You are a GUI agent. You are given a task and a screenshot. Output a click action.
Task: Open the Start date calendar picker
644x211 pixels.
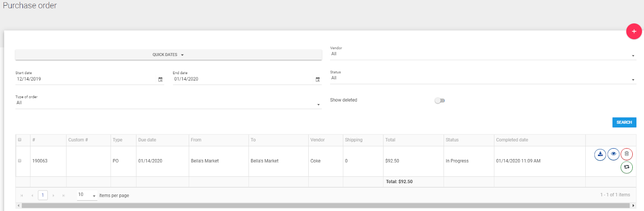click(x=160, y=79)
